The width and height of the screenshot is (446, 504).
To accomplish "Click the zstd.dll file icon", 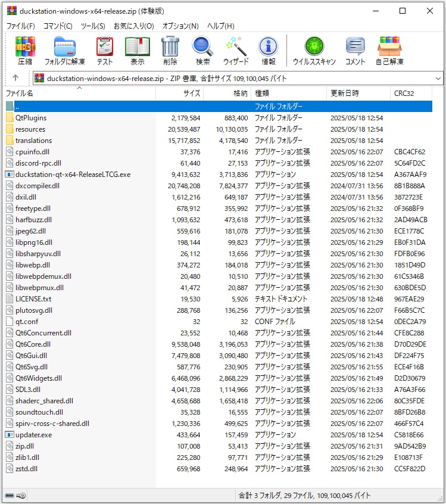I will tap(10, 468).
